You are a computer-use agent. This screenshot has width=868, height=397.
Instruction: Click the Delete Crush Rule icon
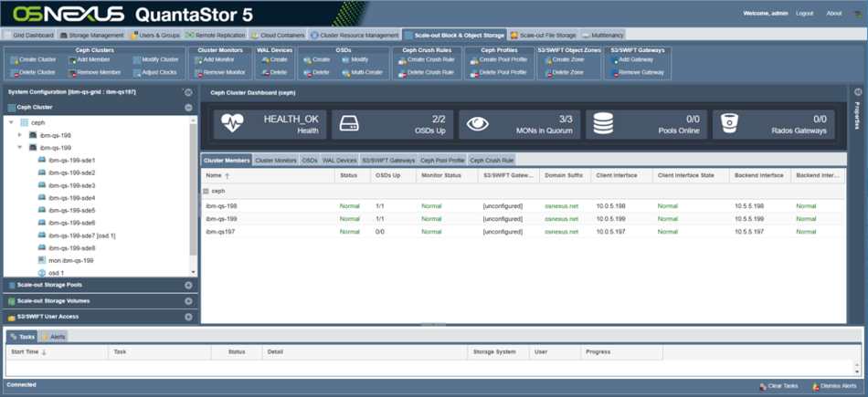point(402,72)
